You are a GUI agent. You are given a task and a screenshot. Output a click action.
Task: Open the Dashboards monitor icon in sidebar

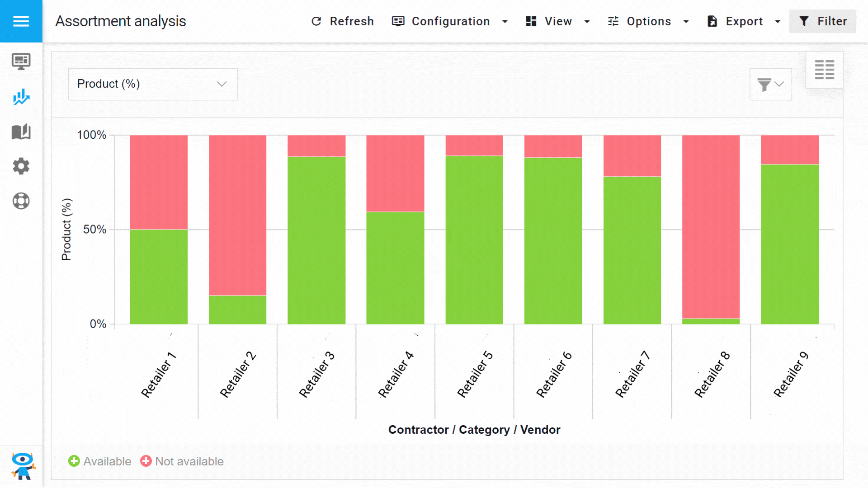coord(21,62)
